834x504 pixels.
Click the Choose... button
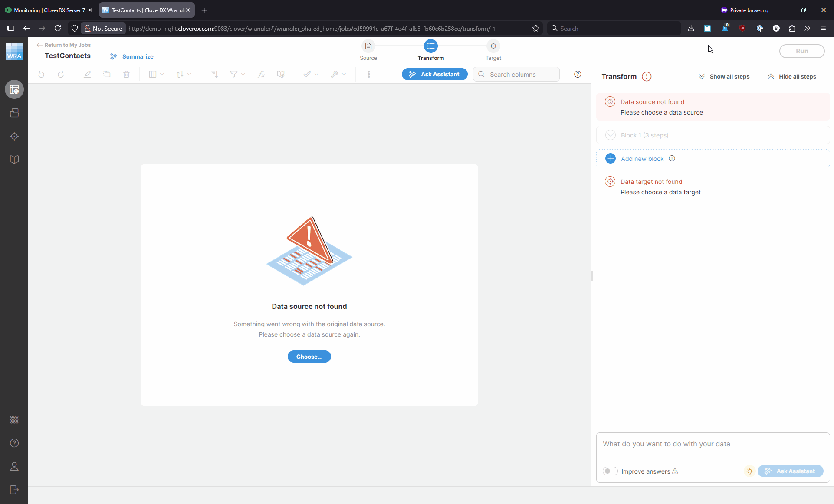(x=309, y=357)
